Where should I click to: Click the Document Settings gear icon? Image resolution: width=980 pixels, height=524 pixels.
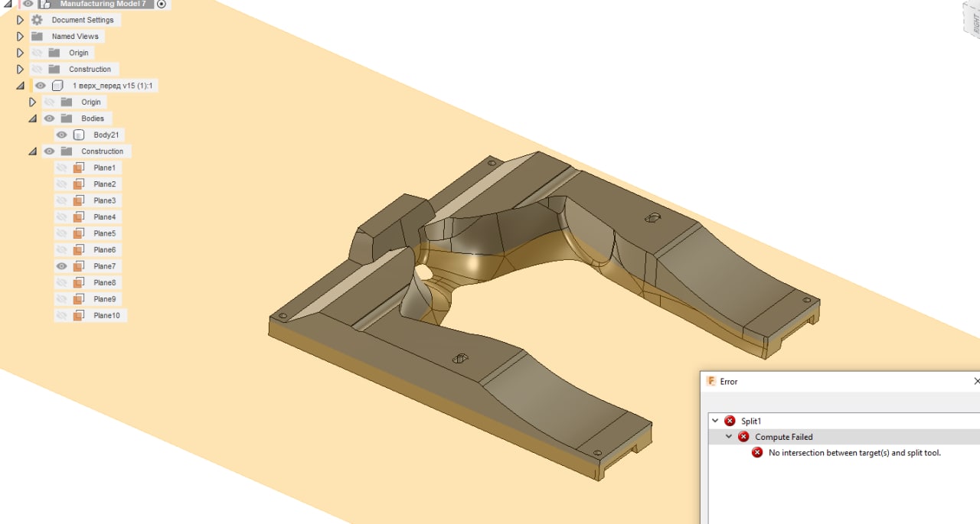37,20
